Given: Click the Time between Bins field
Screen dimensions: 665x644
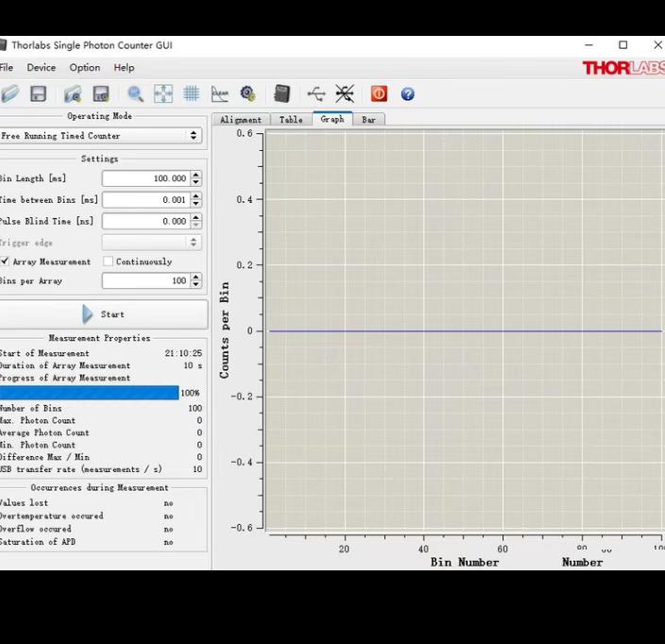Looking at the screenshot, I should click(x=146, y=199).
